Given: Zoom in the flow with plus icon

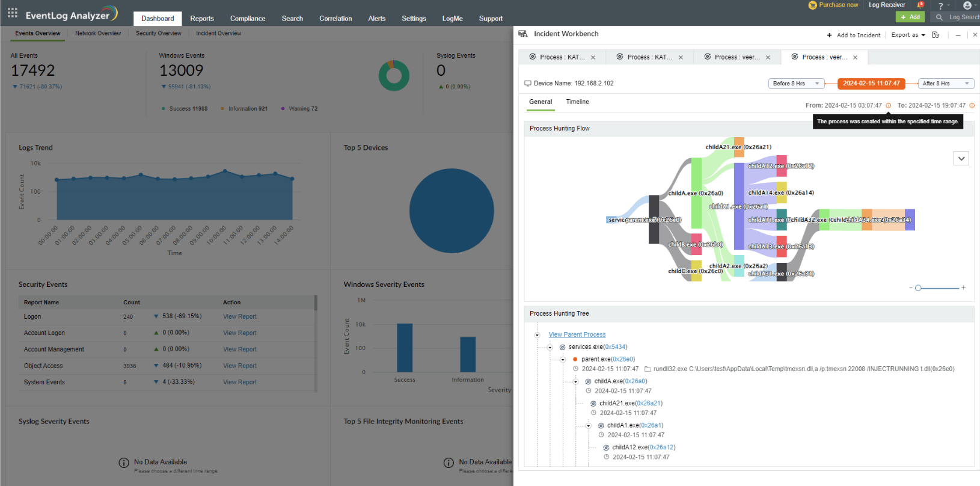Looking at the screenshot, I should pos(963,288).
